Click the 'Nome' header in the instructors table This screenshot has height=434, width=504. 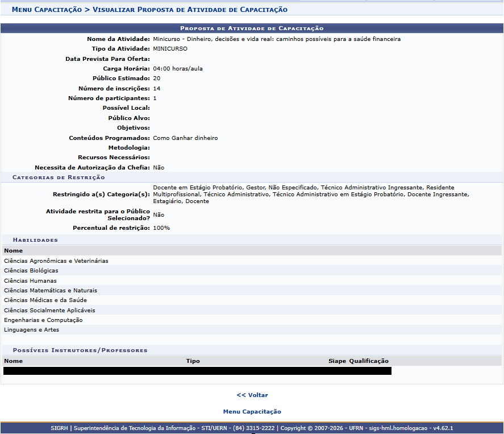13,361
